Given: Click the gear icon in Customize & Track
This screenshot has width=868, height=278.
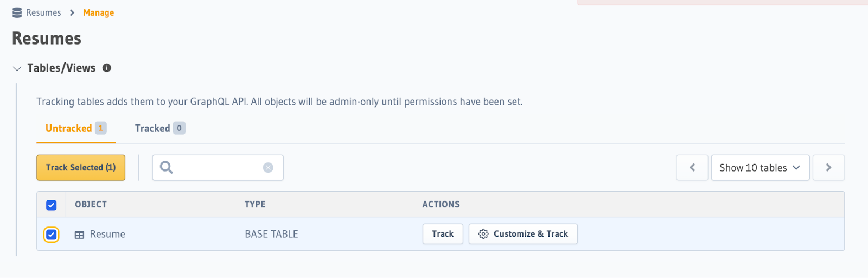Looking at the screenshot, I should 483,234.
